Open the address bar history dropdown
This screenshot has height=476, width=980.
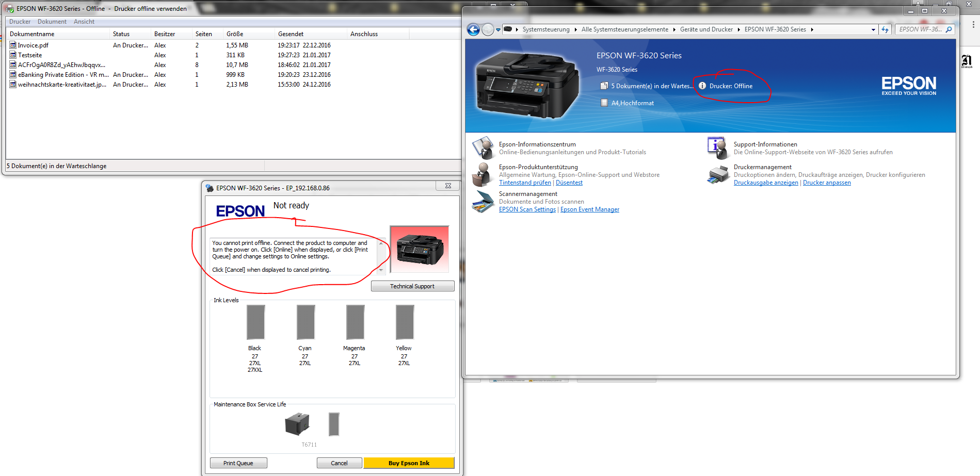point(873,29)
